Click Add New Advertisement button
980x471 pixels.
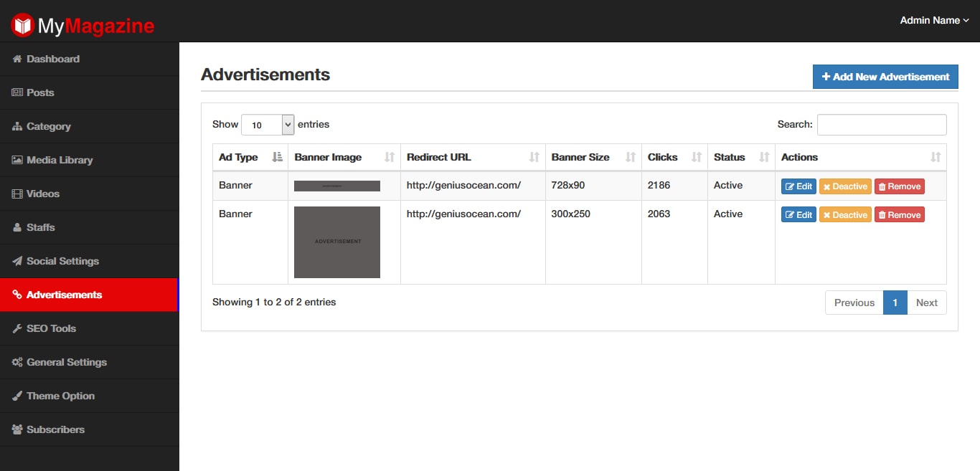coord(885,77)
